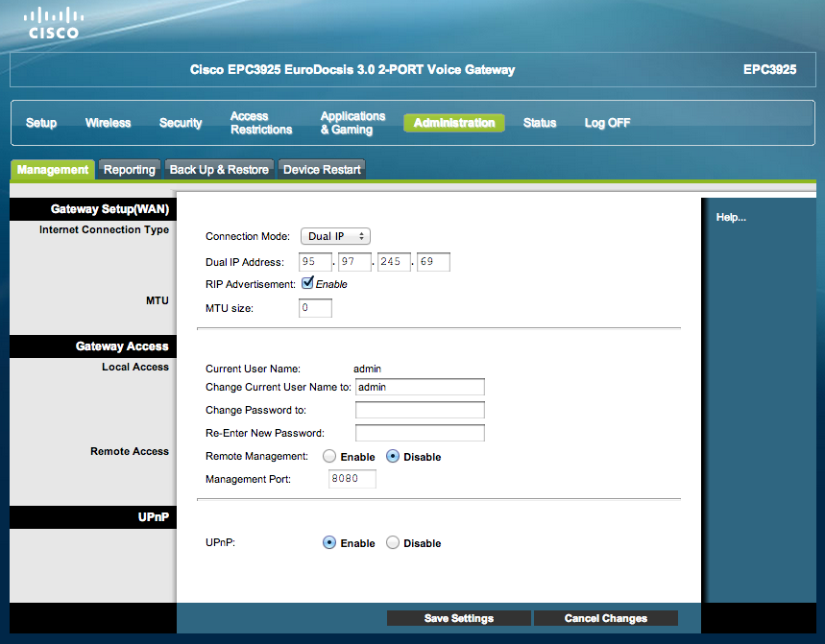Click the EPC3925 model label
This screenshot has height=644, width=825.
click(769, 70)
